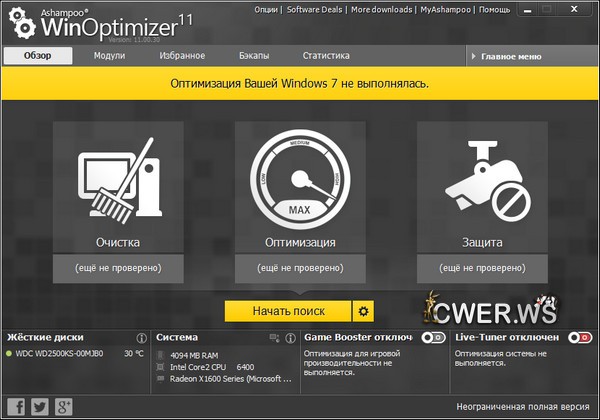Click the info icon in Система panel
Viewport: 600px width, 420px height.
click(x=290, y=338)
